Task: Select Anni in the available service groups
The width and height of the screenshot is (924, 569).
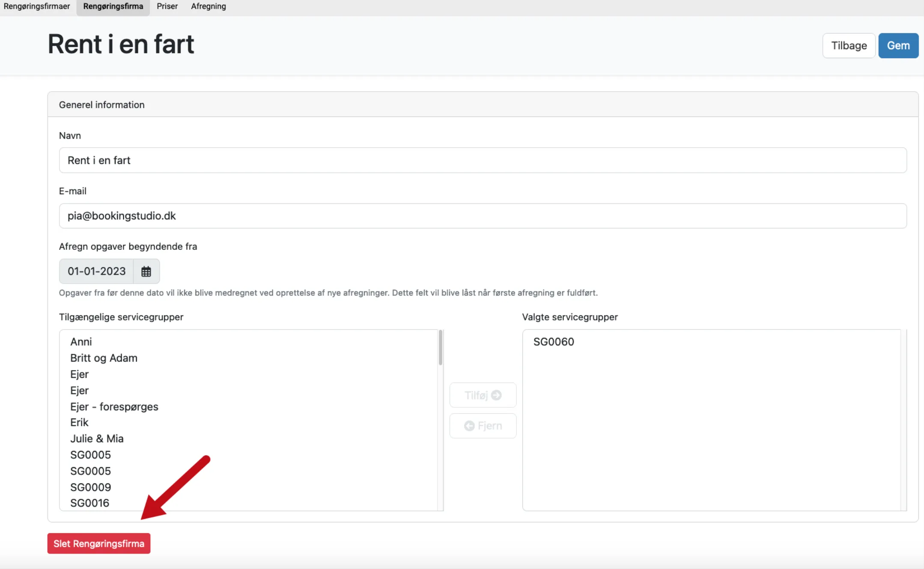Action: click(x=81, y=341)
